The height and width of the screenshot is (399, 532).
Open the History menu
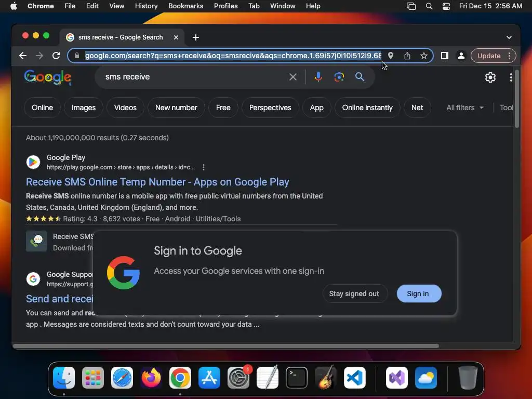pyautogui.click(x=146, y=6)
